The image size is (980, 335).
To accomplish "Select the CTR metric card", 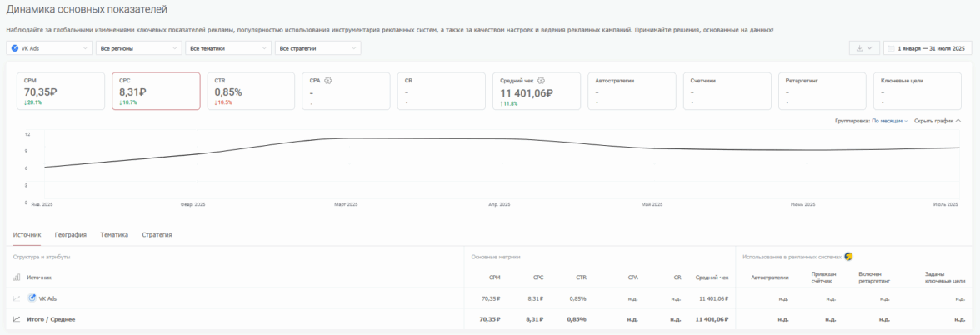I will (250, 91).
